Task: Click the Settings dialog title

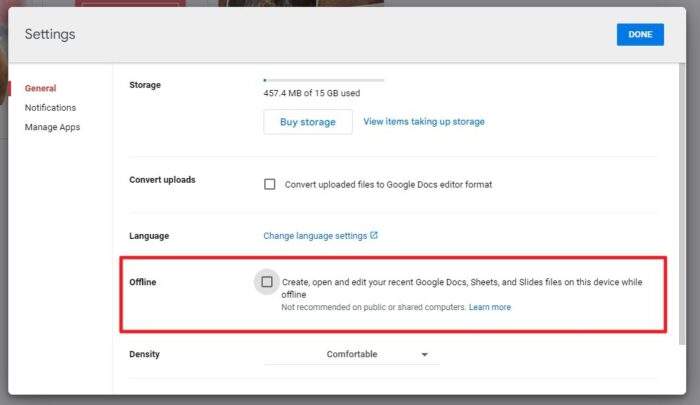Action: coord(50,34)
